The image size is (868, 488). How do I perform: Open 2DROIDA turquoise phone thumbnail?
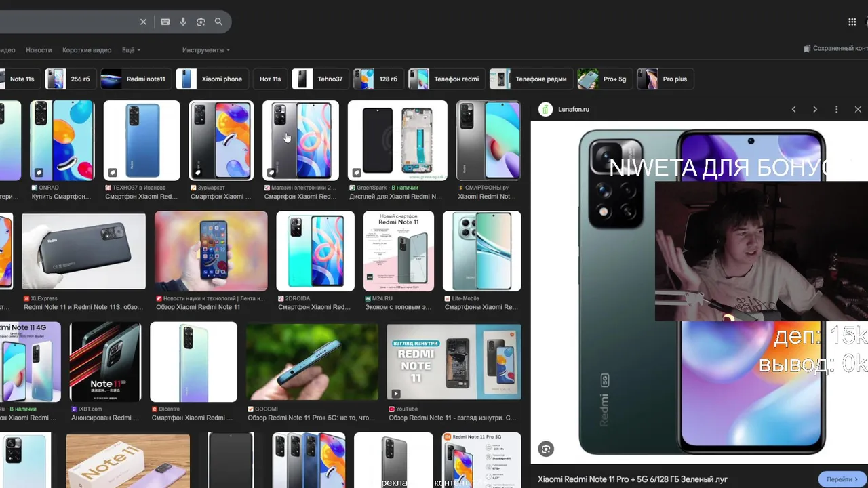tap(315, 251)
